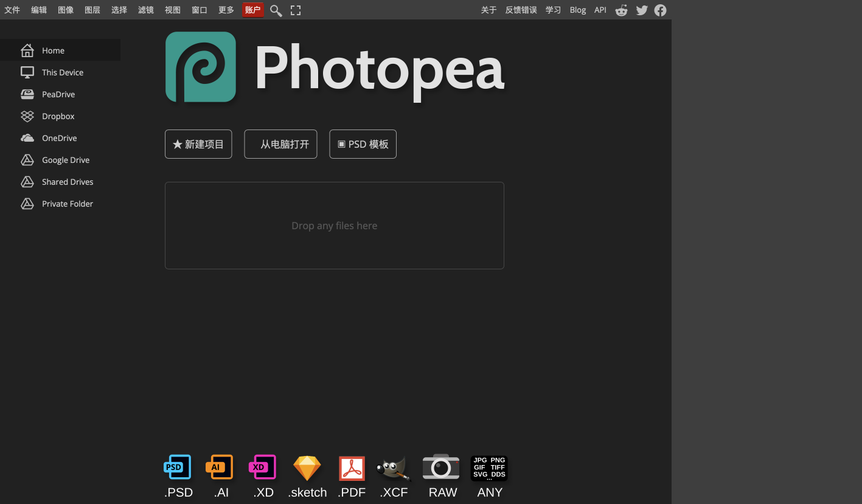Click the .sketch diamond icon
Screen dimensions: 862x504
tap(307, 468)
